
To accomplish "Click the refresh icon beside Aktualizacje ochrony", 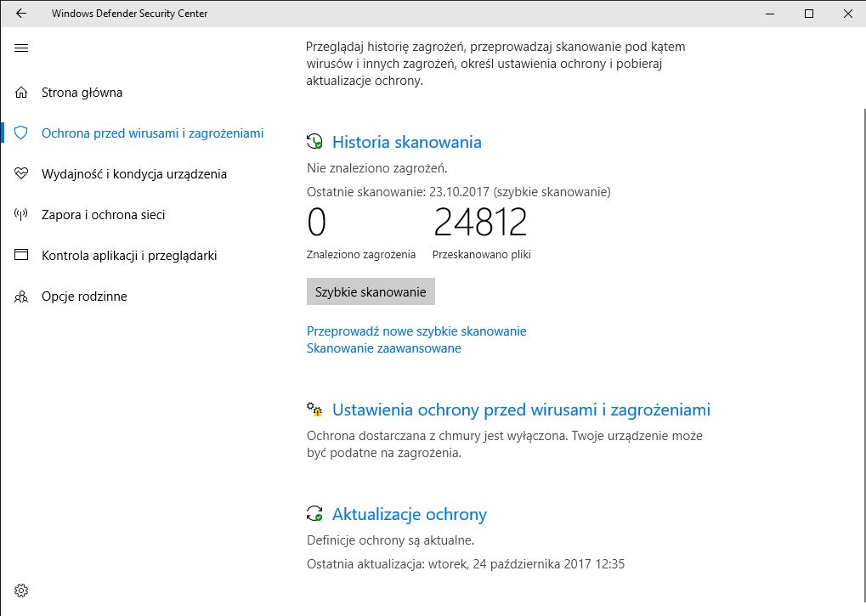I will (314, 514).
